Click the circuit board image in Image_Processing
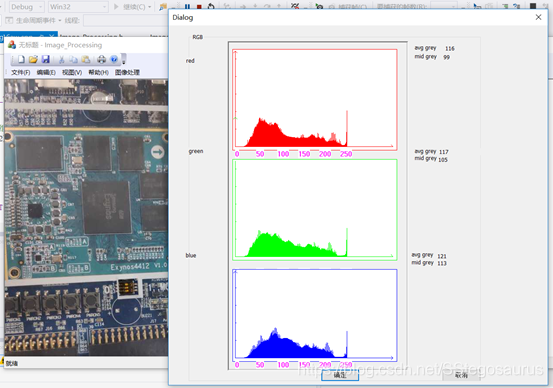 click(x=86, y=217)
